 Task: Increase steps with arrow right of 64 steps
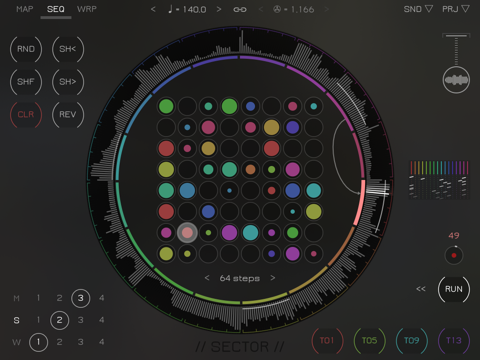(x=273, y=278)
